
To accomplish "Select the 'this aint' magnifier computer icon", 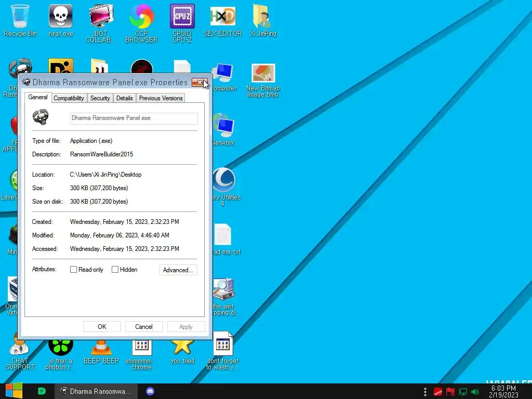I will [224, 297].
